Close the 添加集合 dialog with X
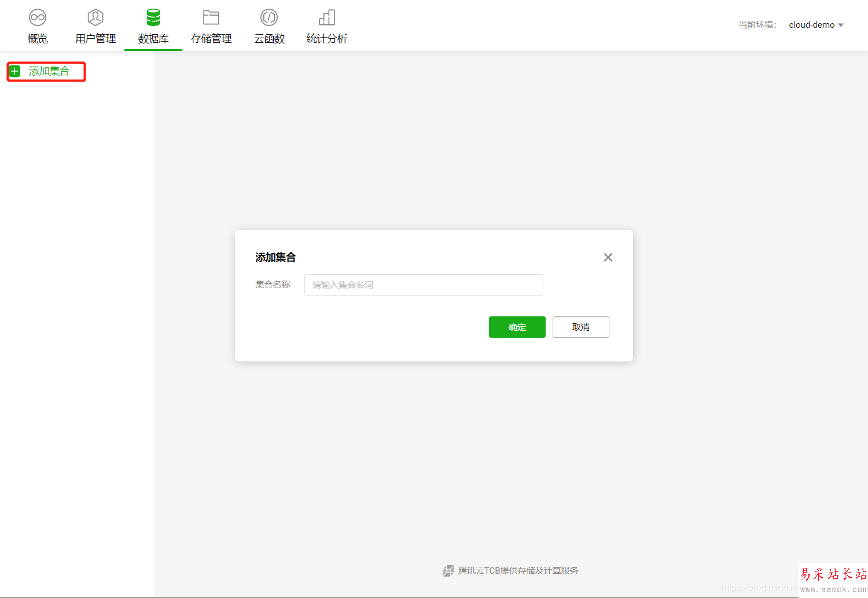 point(608,257)
